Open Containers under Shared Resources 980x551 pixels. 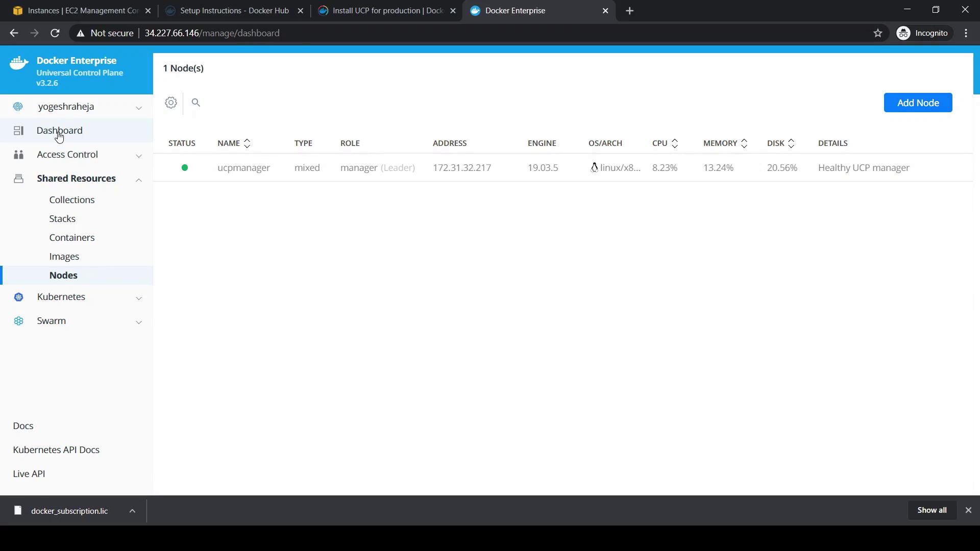[72, 237]
